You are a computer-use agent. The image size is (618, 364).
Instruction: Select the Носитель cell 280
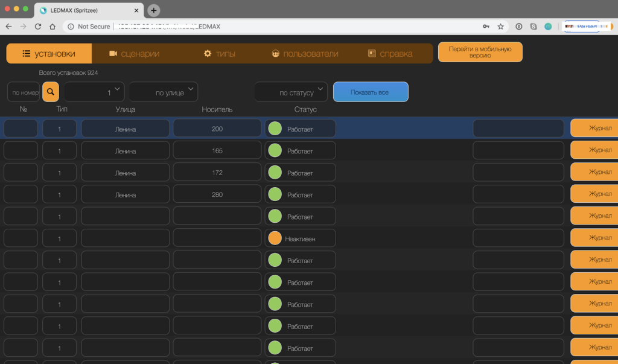[x=217, y=194]
